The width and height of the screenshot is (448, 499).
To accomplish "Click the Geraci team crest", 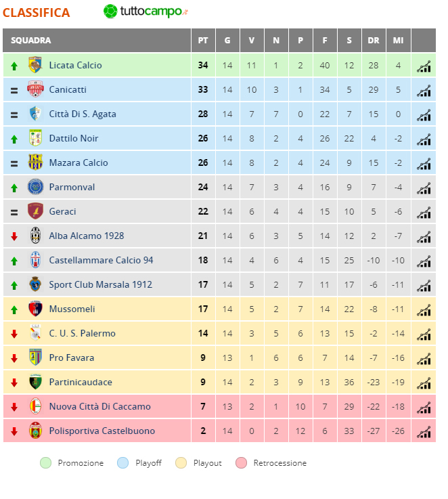I will tap(35, 211).
